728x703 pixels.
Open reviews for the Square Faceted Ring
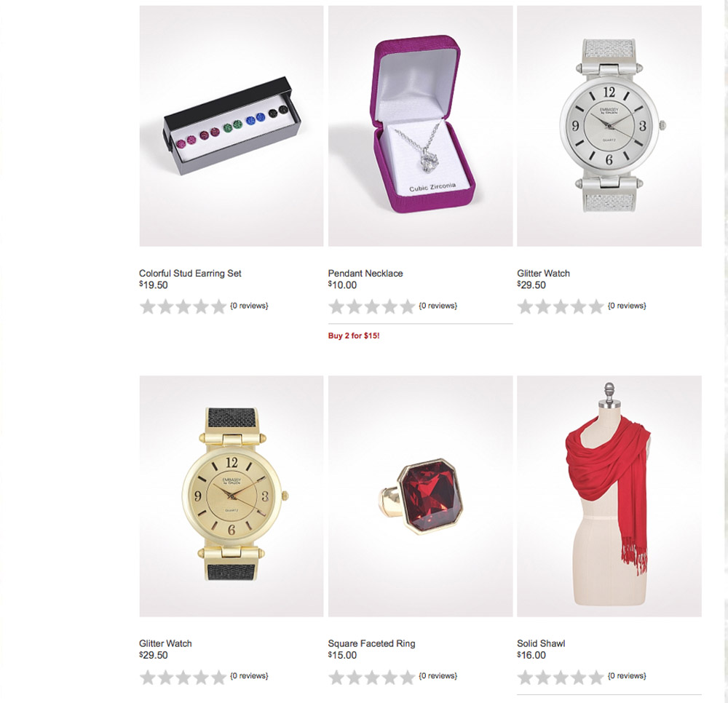coord(438,675)
